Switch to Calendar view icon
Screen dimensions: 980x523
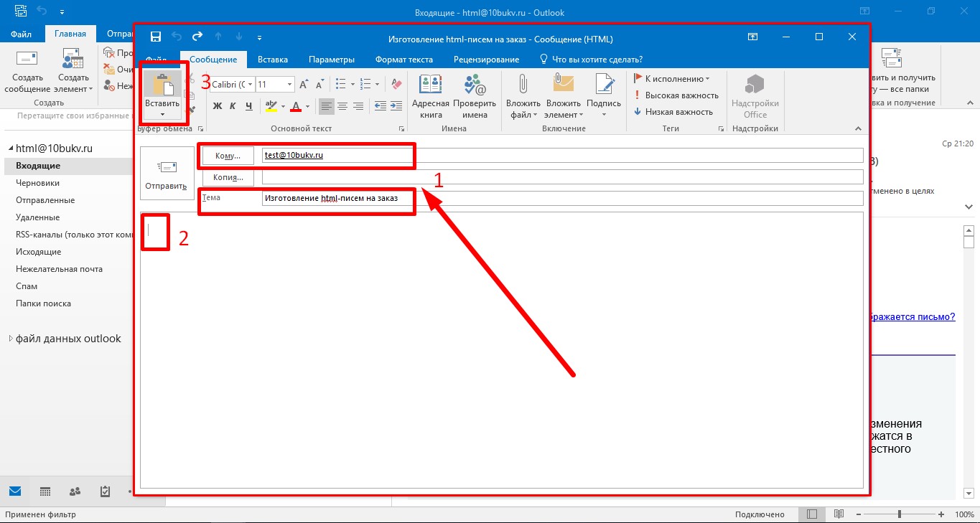pyautogui.click(x=45, y=491)
